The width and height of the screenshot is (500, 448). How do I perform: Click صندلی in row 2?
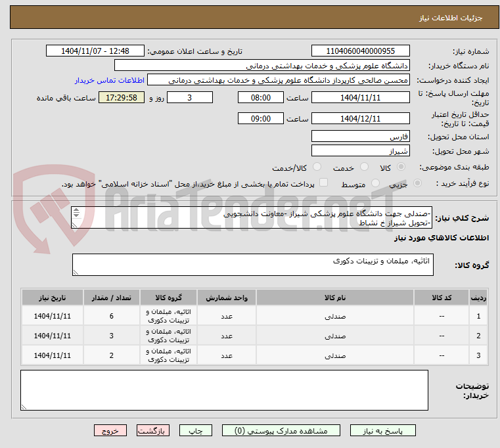(x=335, y=336)
